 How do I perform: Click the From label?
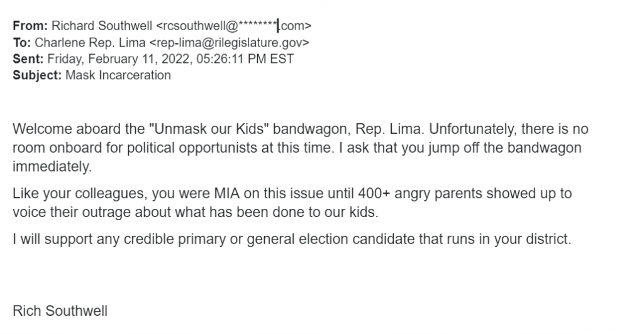click(x=30, y=26)
